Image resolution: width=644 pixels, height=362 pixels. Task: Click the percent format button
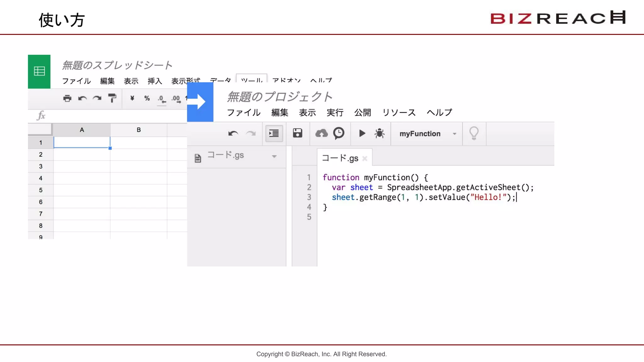pos(147,98)
